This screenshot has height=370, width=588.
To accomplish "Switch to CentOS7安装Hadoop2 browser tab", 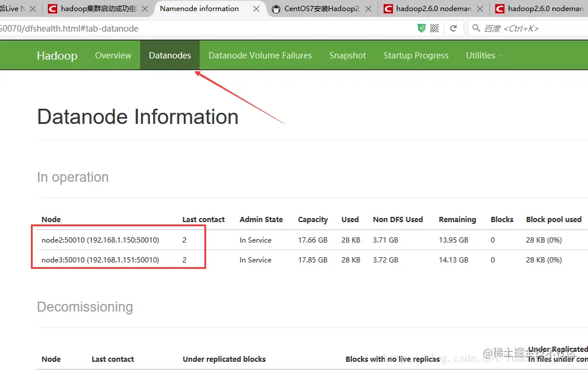I will [322, 9].
